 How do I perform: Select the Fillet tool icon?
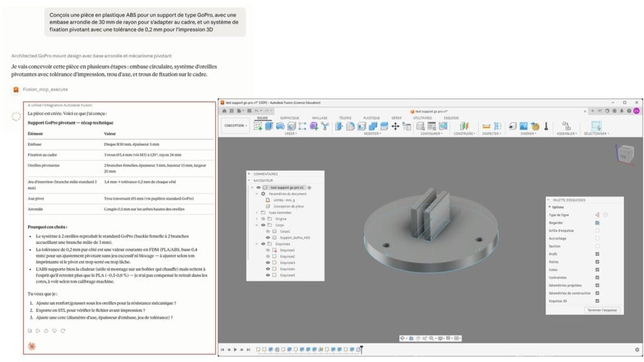350,126
